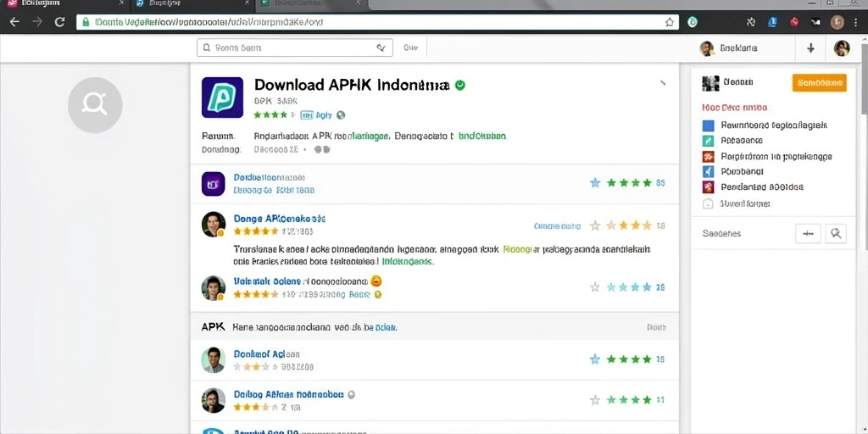Open the red extension icon in toolbar
The image size is (868, 434).
pyautogui.click(x=794, y=22)
